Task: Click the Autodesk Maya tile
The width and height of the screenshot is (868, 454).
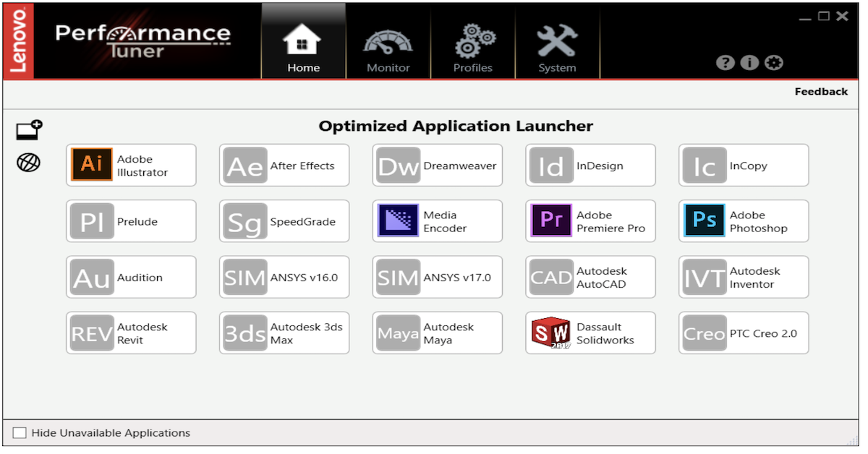Action: point(437,333)
